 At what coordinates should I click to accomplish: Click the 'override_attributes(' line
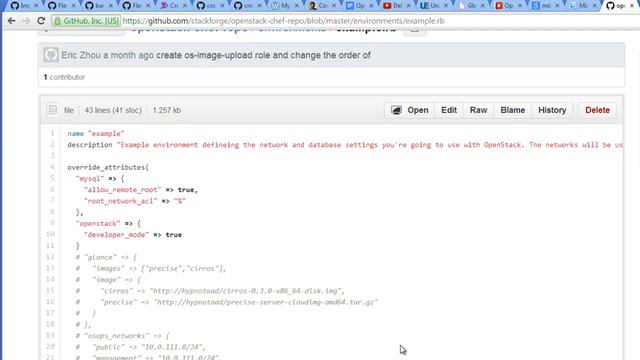[x=108, y=167]
